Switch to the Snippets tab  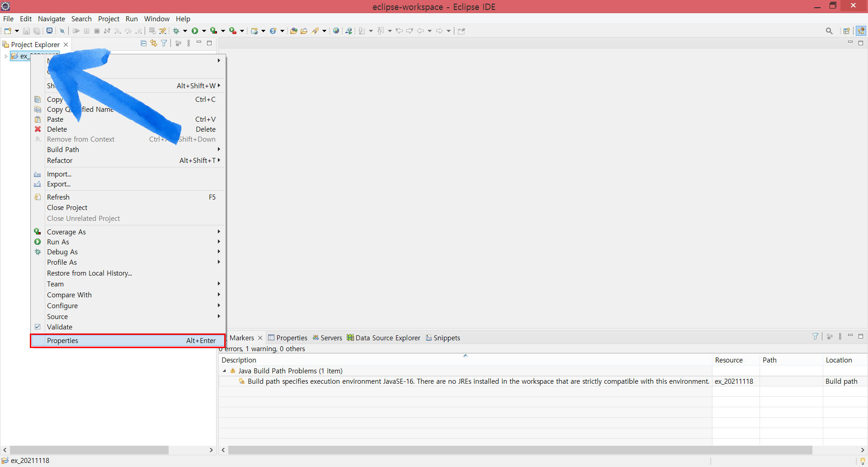click(x=443, y=338)
